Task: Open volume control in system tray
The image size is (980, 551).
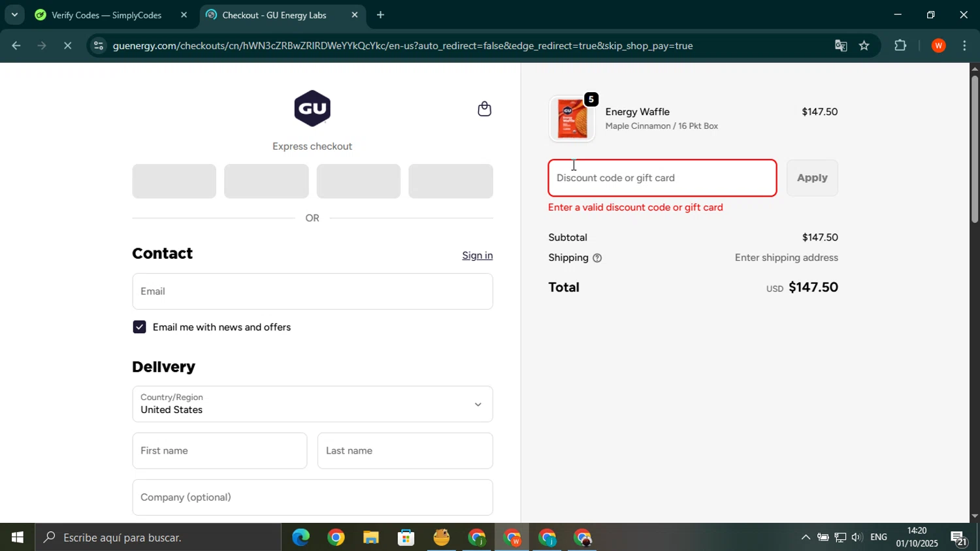Action: tap(857, 538)
